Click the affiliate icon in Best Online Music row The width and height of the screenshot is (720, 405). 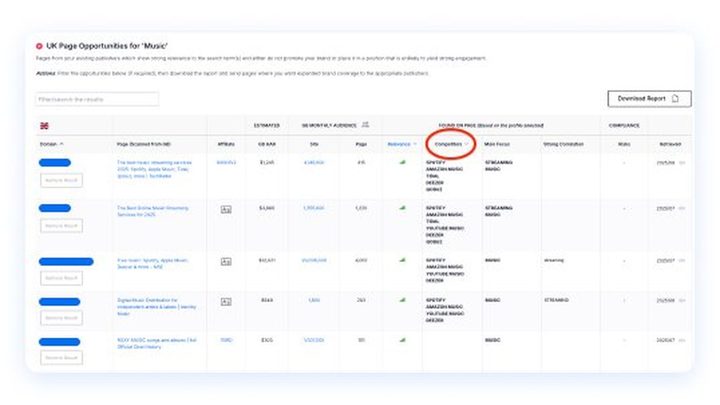pos(226,209)
